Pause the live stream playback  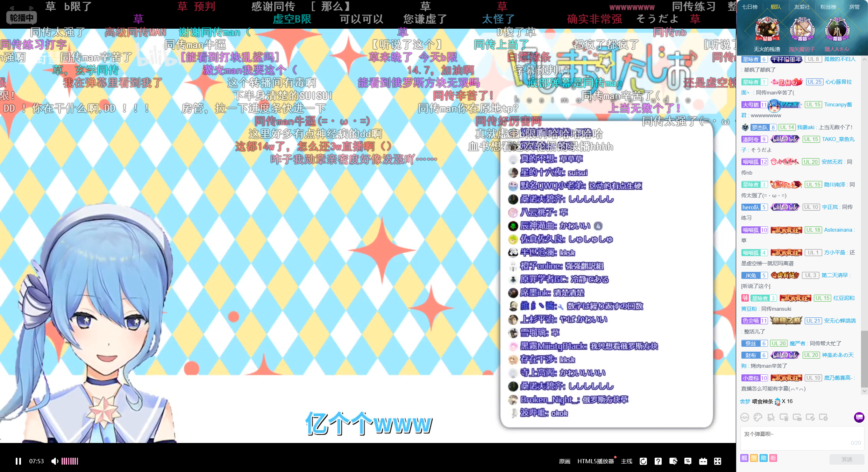[x=18, y=461]
